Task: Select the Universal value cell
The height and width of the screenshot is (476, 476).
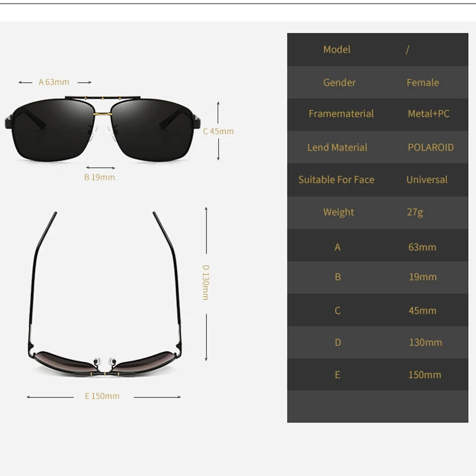Action: [427, 180]
